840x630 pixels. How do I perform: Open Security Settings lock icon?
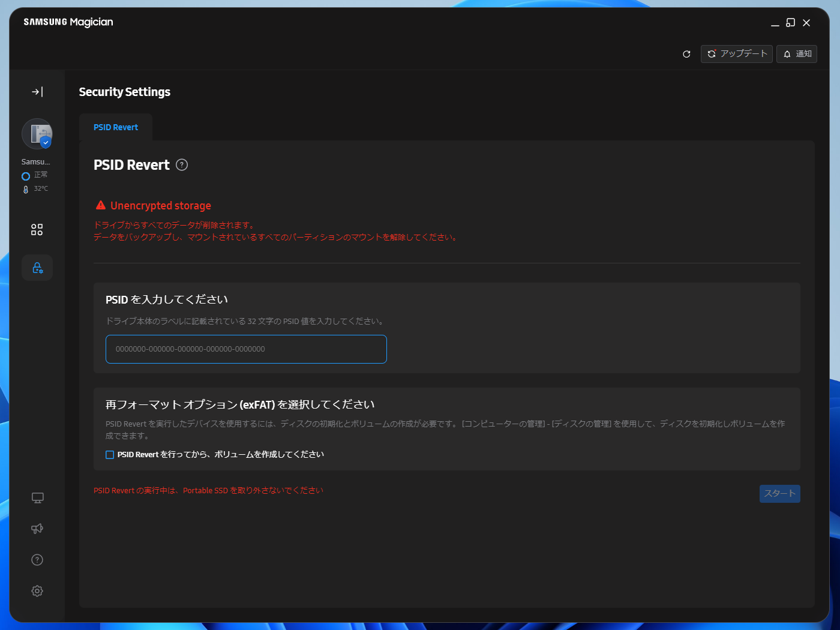37,268
